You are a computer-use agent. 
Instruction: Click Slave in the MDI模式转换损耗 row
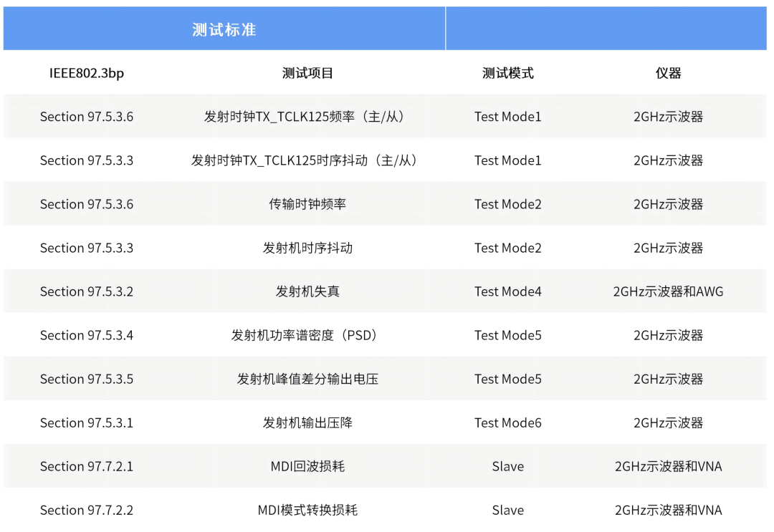[507, 510]
